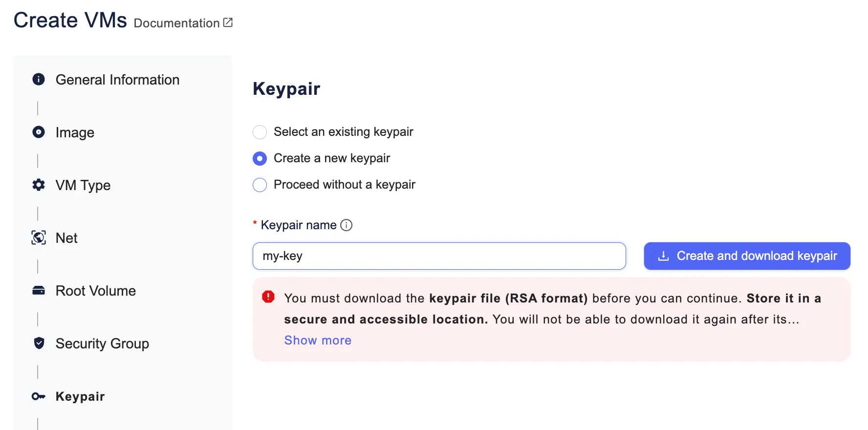
Task: Click the red error alert icon
Action: coord(268,297)
